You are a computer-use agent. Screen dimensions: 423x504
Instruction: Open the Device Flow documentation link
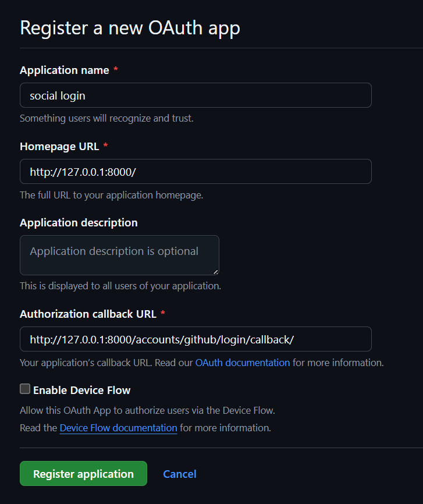[118, 428]
